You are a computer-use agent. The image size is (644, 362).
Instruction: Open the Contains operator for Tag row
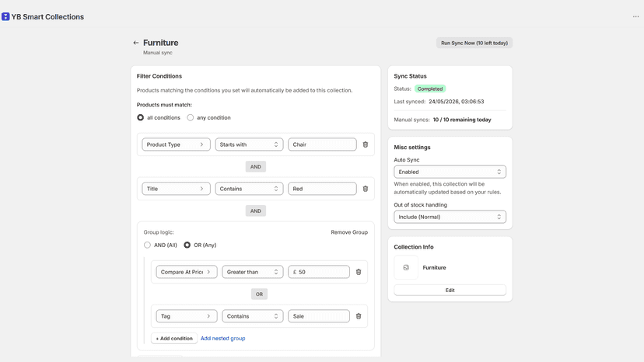[x=253, y=316]
